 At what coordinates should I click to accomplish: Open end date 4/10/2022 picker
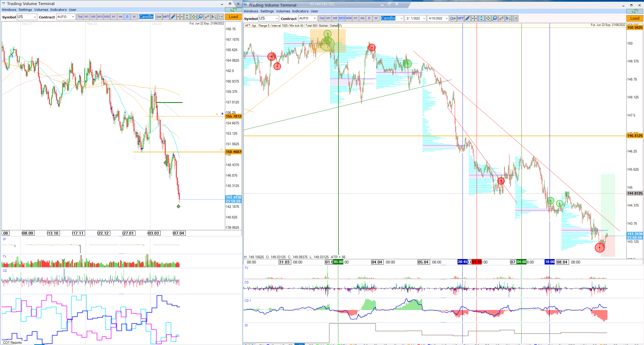pyautogui.click(x=438, y=18)
